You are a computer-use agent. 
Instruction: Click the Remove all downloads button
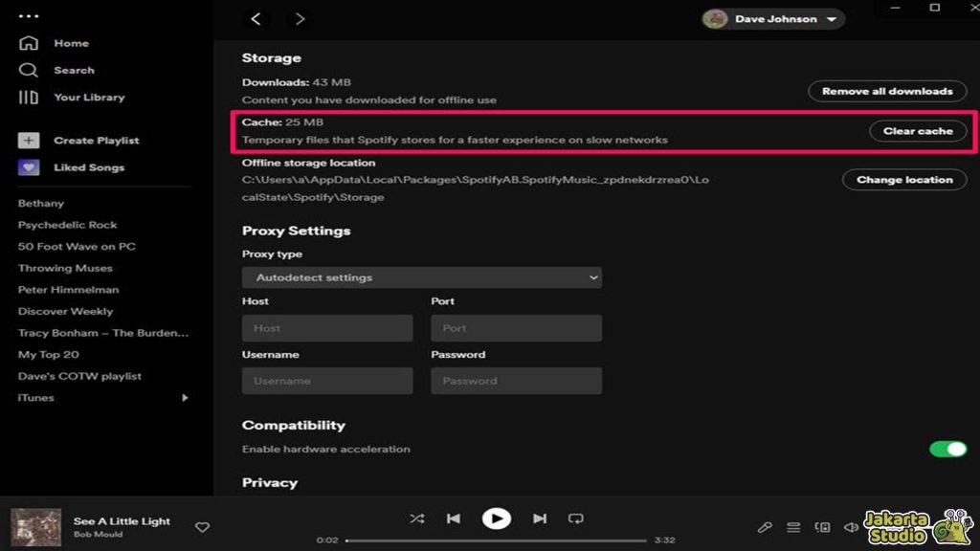pos(887,91)
